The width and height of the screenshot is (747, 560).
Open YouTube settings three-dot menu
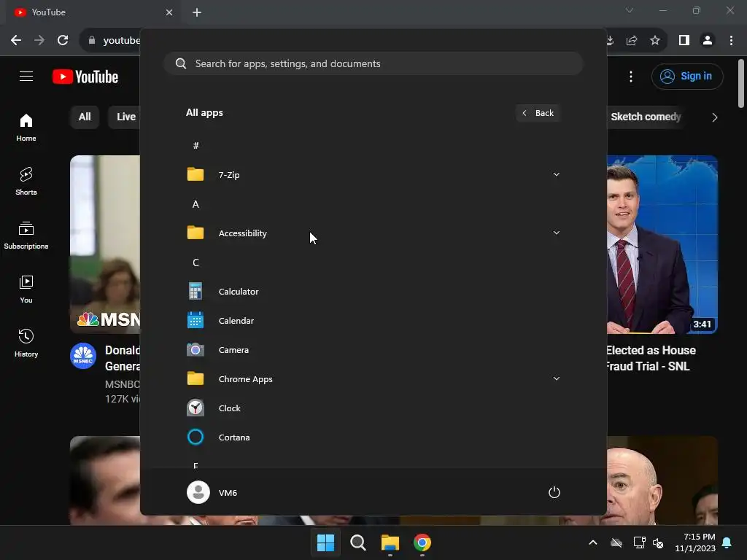pos(631,77)
